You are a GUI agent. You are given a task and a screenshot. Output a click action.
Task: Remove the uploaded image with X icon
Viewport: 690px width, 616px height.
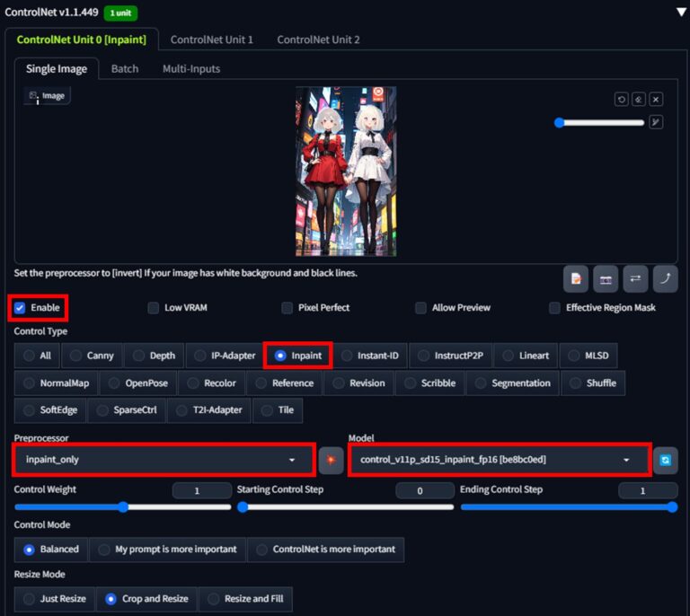tap(656, 100)
